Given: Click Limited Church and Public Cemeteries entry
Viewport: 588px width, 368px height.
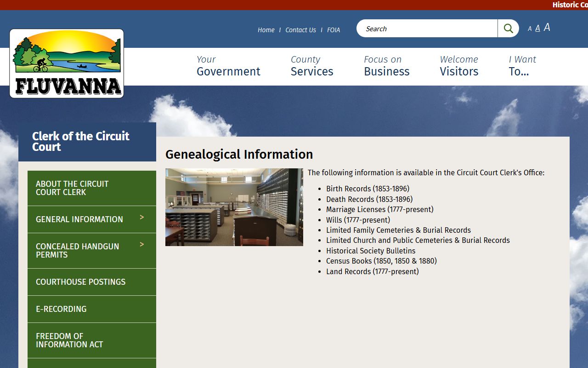Looking at the screenshot, I should click(x=418, y=240).
